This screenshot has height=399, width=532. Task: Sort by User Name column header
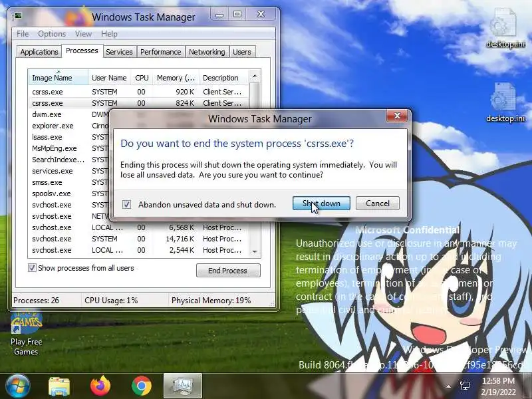(x=109, y=78)
